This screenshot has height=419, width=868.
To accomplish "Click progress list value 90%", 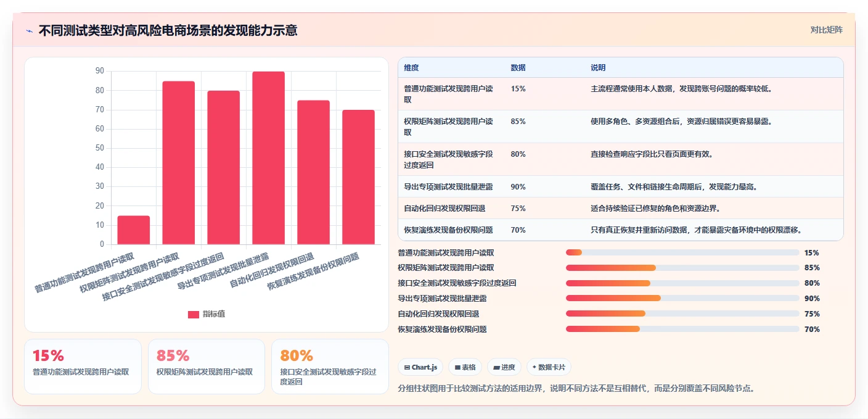I will 812,299.
